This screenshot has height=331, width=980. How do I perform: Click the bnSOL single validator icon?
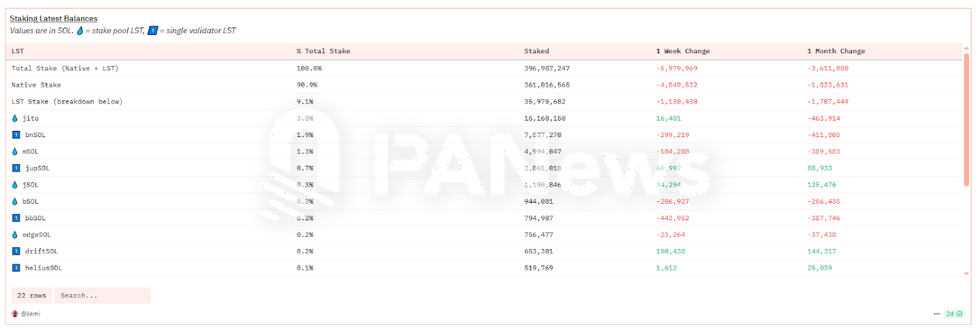[x=16, y=135]
